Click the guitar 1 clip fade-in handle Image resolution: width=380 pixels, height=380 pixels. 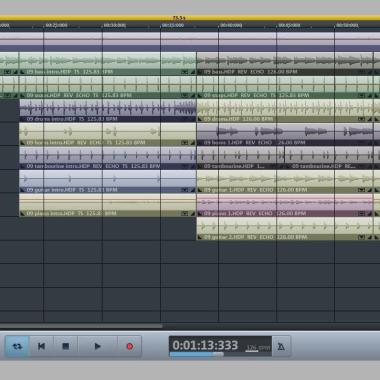[200, 190]
